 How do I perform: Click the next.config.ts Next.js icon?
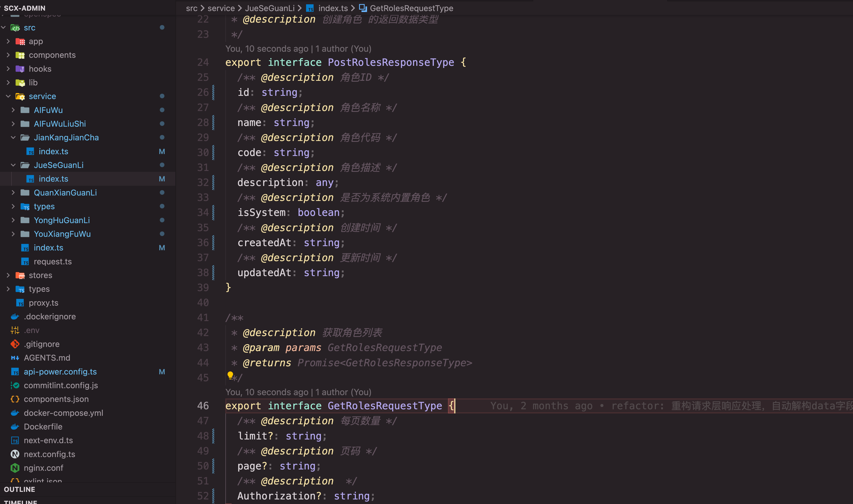[x=15, y=454]
